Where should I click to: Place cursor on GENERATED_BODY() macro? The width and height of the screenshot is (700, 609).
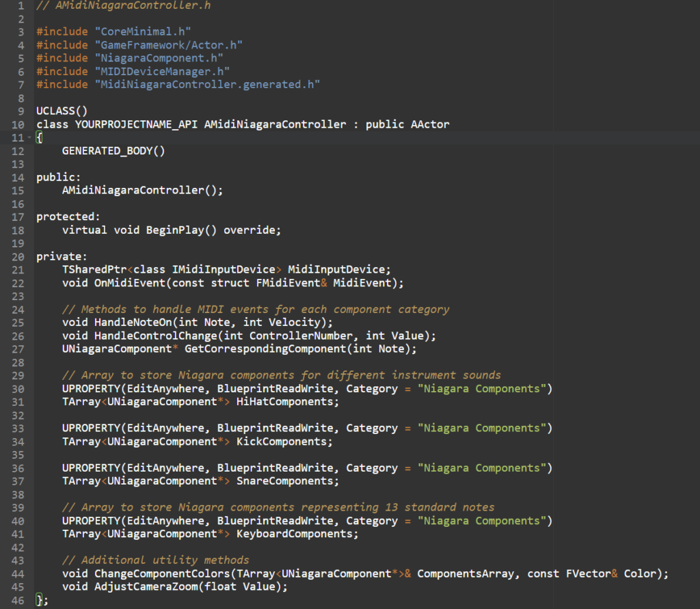coord(113,151)
